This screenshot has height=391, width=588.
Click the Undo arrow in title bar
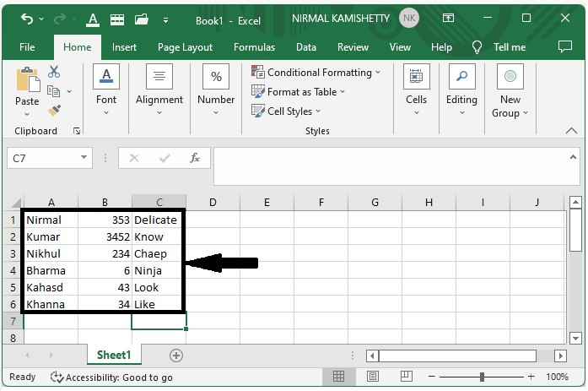pyautogui.click(x=27, y=18)
